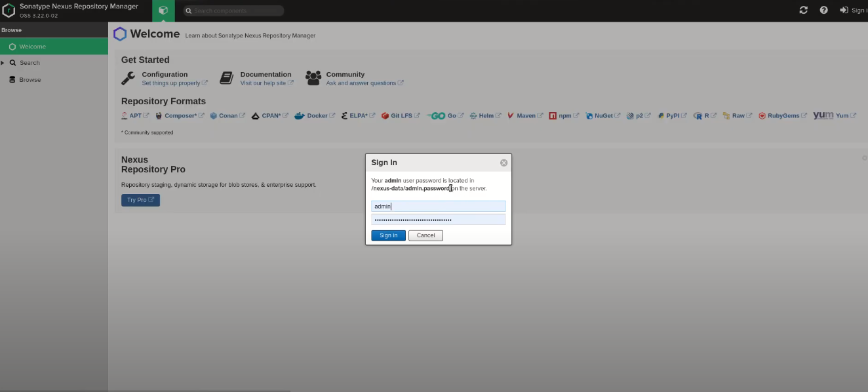
Task: Click the Configuration wrench icon
Action: (x=128, y=78)
